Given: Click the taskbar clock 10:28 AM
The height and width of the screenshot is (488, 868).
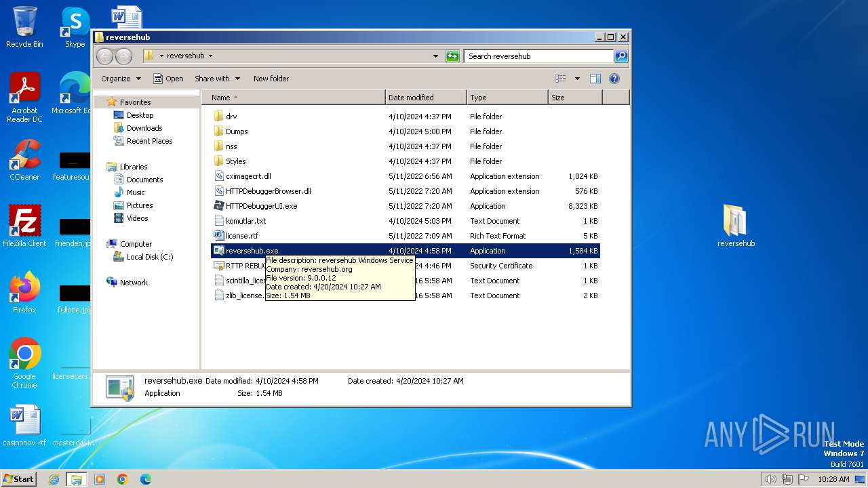Looking at the screenshot, I should pos(833,479).
